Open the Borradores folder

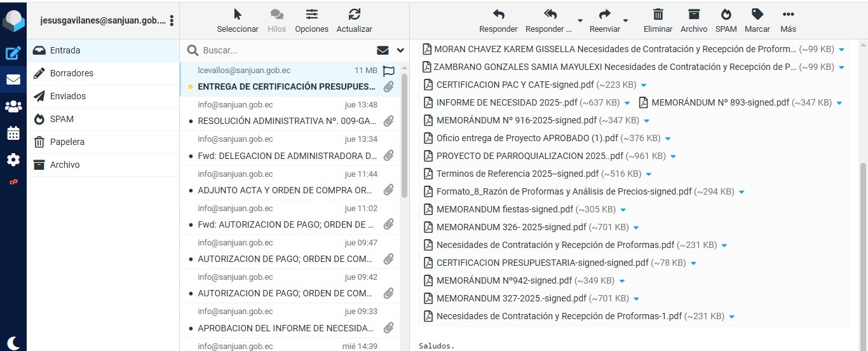[72, 73]
